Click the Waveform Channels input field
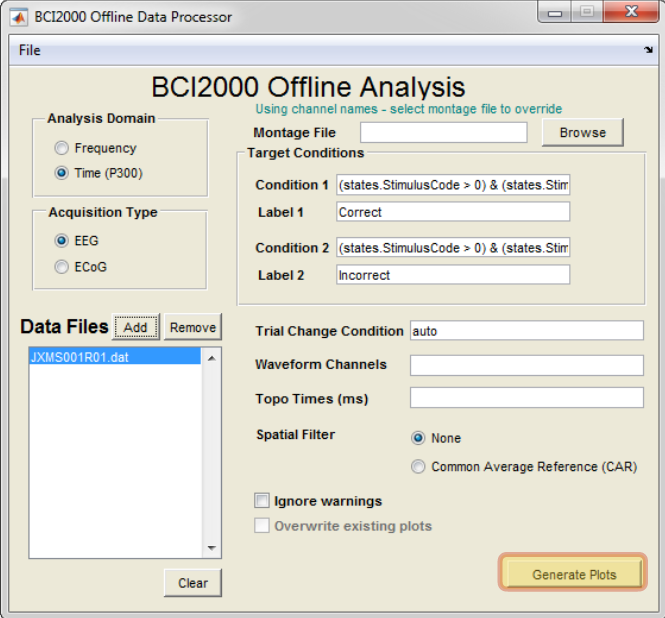Image resolution: width=665 pixels, height=618 pixels. [526, 365]
